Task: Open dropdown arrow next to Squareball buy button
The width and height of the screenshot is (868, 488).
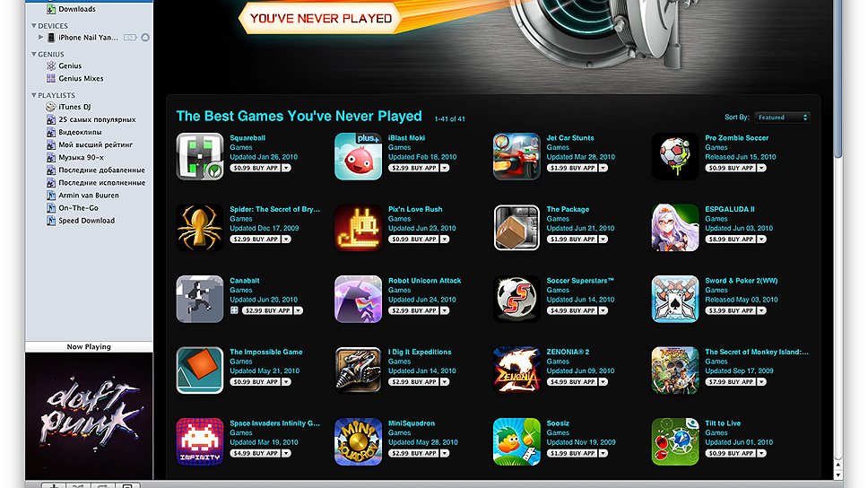Action: pos(286,168)
